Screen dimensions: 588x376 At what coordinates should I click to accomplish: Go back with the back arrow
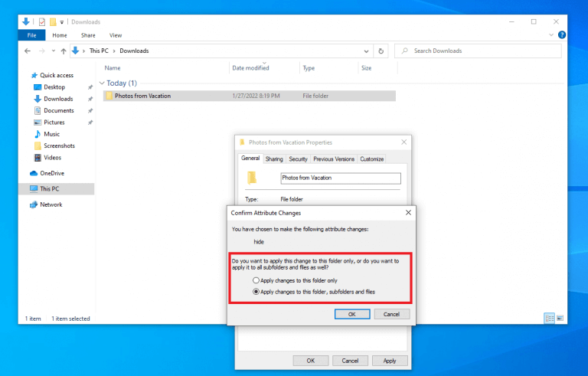28,51
